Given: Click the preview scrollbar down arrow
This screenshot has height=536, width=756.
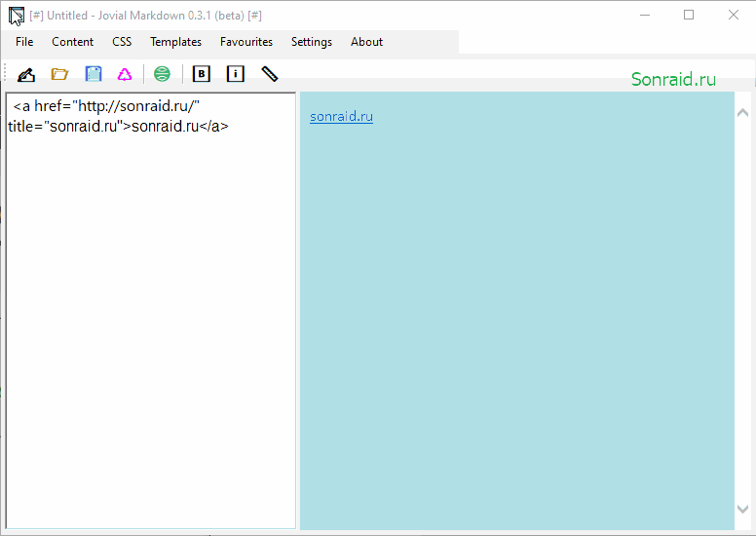Looking at the screenshot, I should 743,509.
